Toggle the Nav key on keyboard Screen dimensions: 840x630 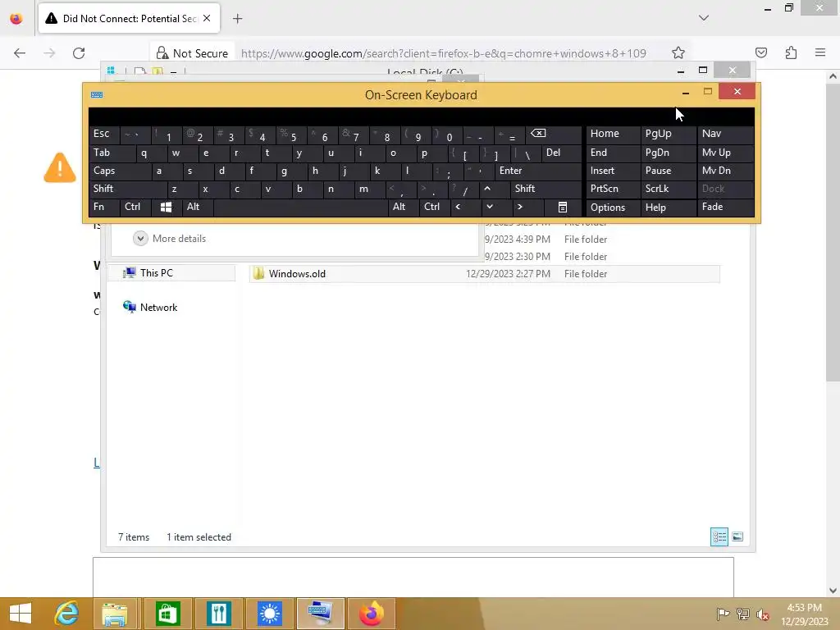(725, 134)
